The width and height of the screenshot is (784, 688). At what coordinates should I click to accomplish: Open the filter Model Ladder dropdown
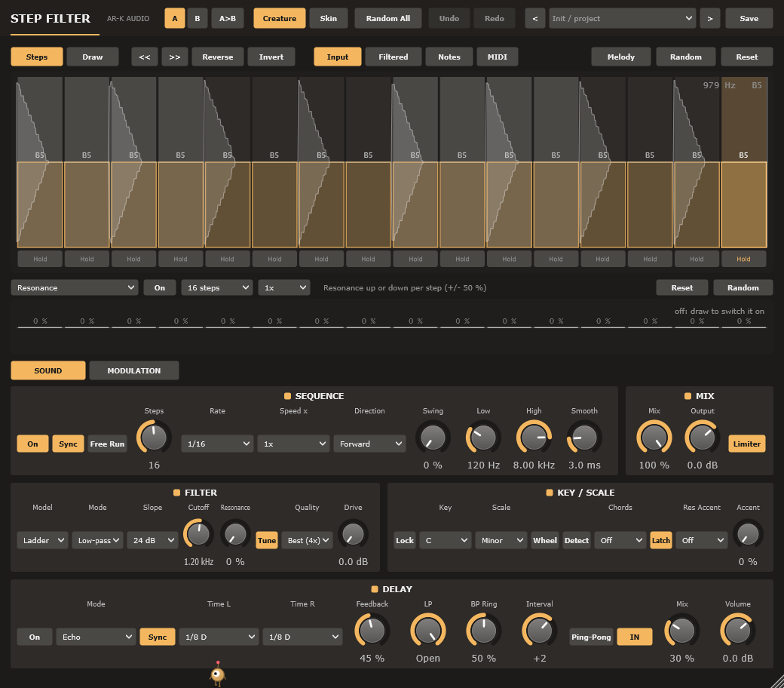tap(42, 540)
